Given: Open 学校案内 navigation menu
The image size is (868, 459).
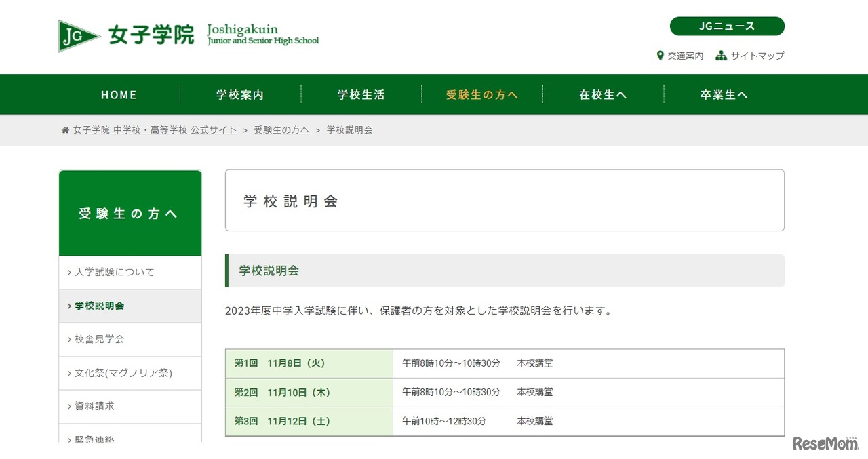Looking at the screenshot, I should click(240, 95).
